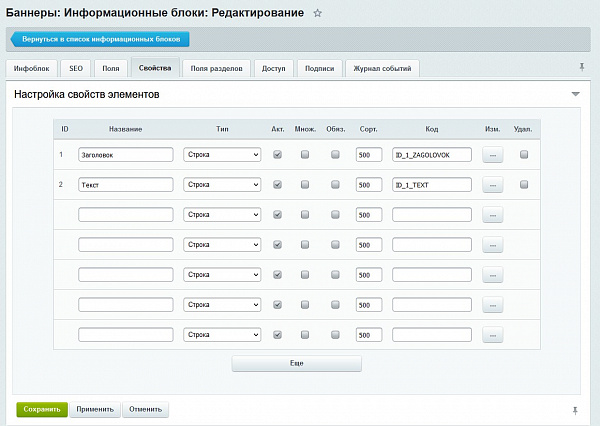Mark Текст property for deletion
The height and width of the screenshot is (426, 600).
tap(524, 184)
